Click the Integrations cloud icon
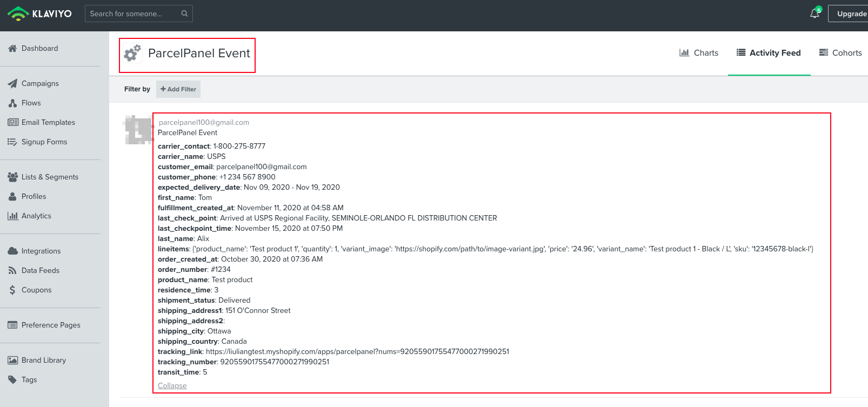This screenshot has width=868, height=407. click(13, 251)
